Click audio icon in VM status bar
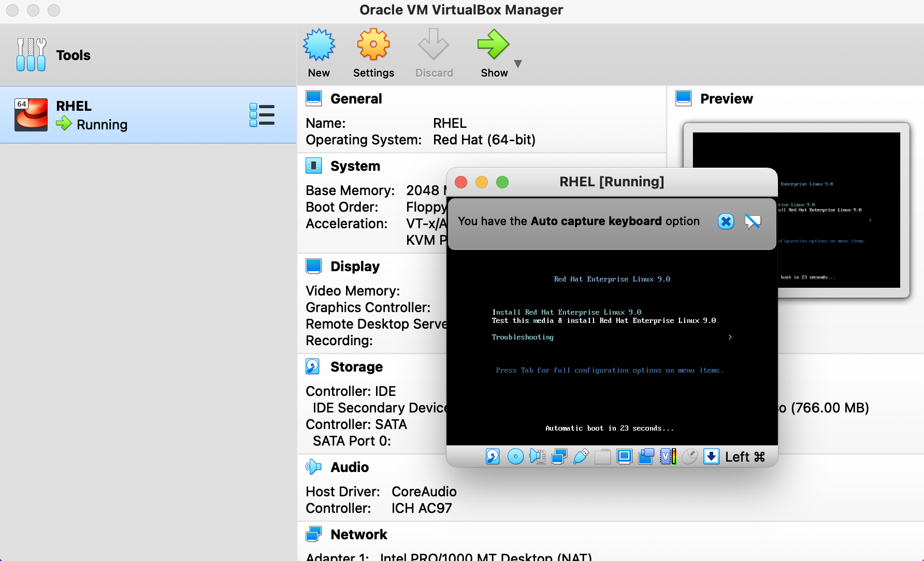The width and height of the screenshot is (924, 561). [538, 456]
